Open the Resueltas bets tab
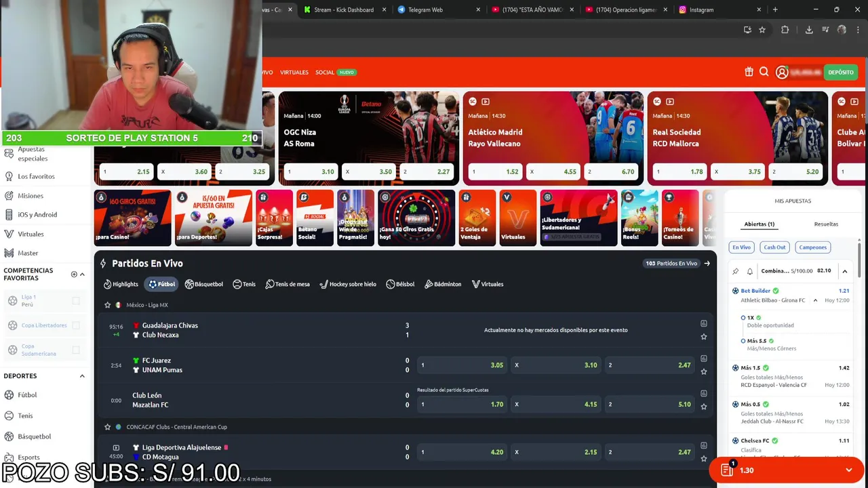Screen dimensions: 868x488 click(826, 224)
